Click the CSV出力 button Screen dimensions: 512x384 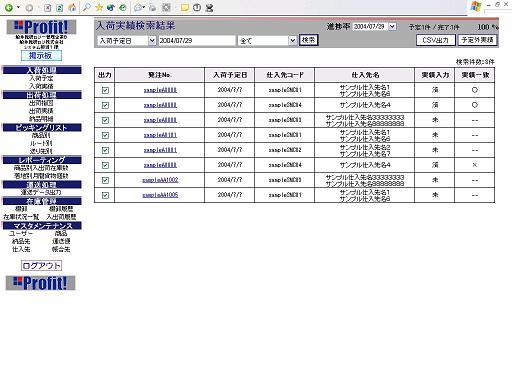(436, 40)
